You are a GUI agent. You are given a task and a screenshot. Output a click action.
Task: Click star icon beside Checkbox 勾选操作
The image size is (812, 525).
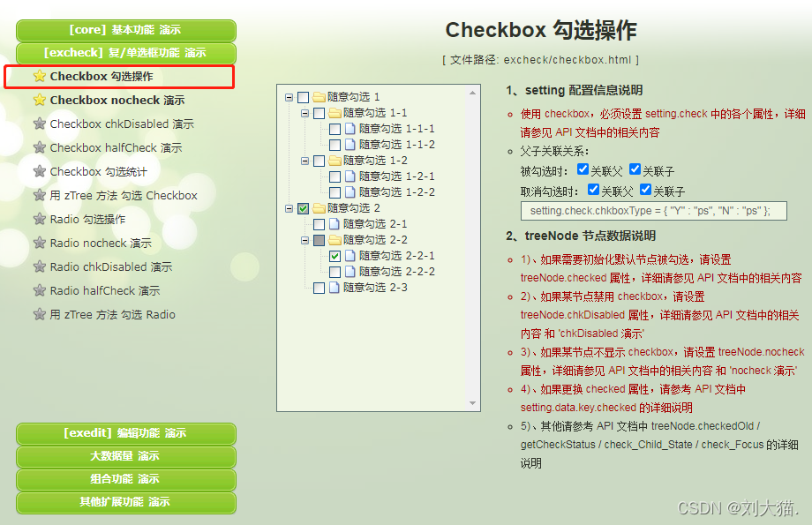click(x=40, y=76)
